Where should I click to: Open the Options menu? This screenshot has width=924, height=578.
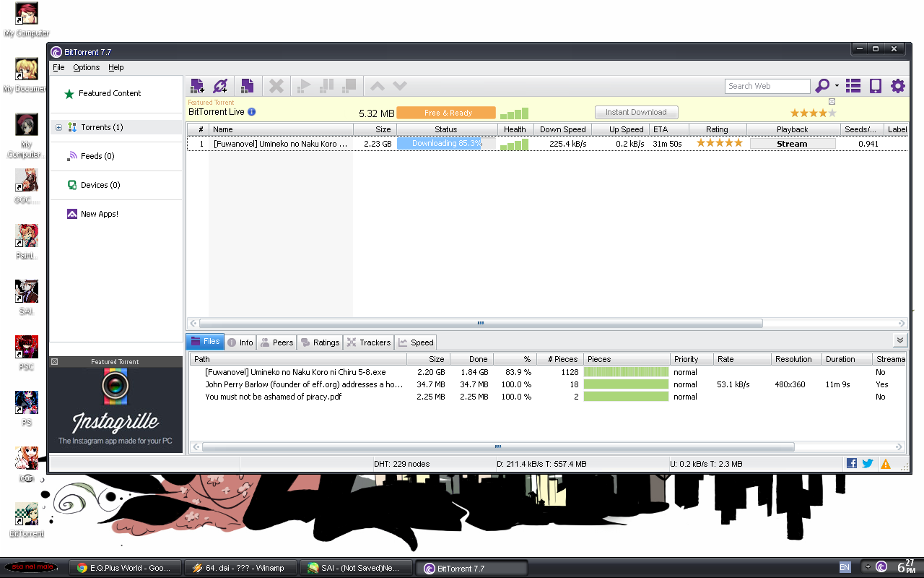tap(87, 67)
